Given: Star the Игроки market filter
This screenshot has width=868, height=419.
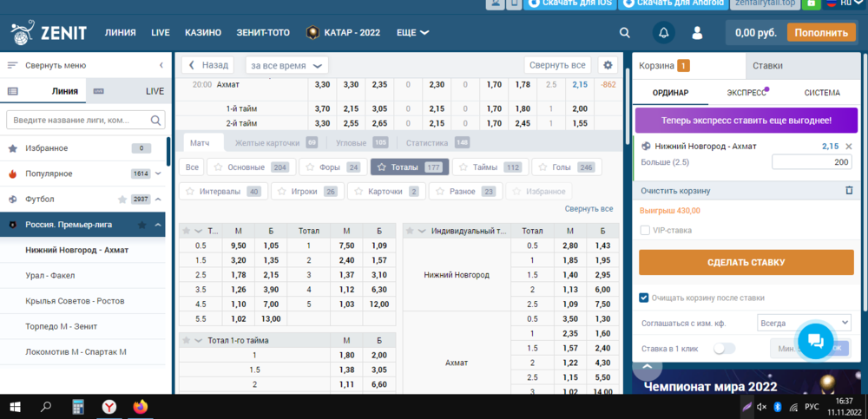Looking at the screenshot, I should point(282,191).
